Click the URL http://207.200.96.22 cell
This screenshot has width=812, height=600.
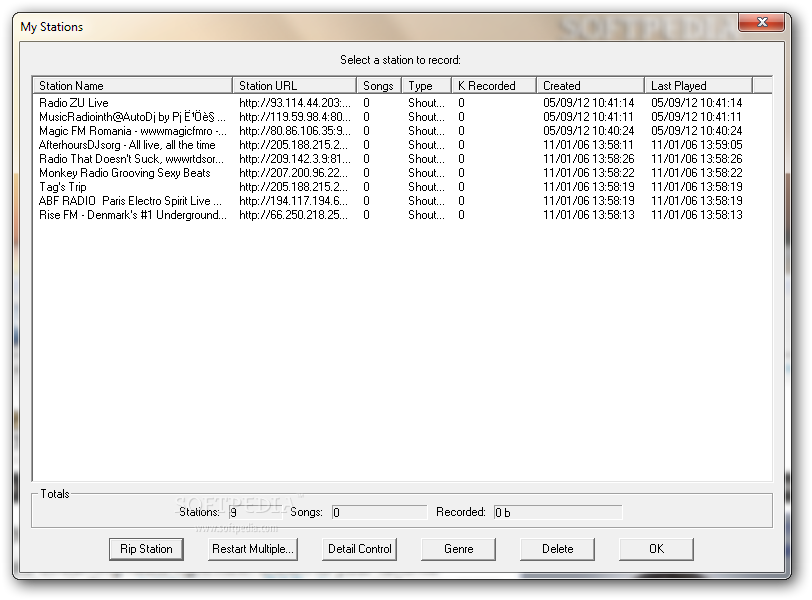coord(294,173)
